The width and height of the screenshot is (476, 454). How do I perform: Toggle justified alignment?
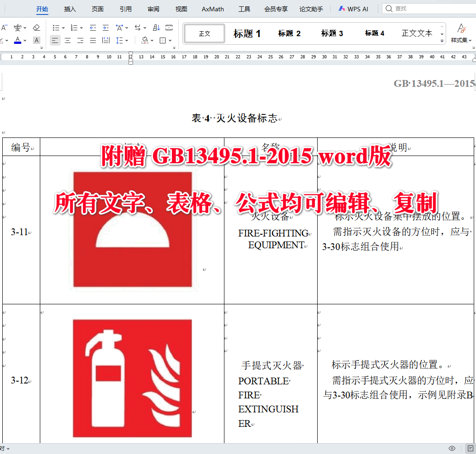click(x=93, y=41)
